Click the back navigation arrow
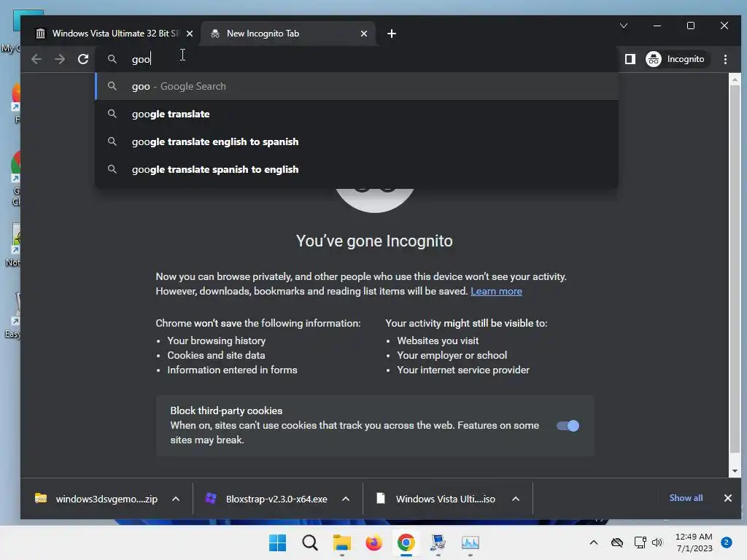747x560 pixels. point(36,59)
